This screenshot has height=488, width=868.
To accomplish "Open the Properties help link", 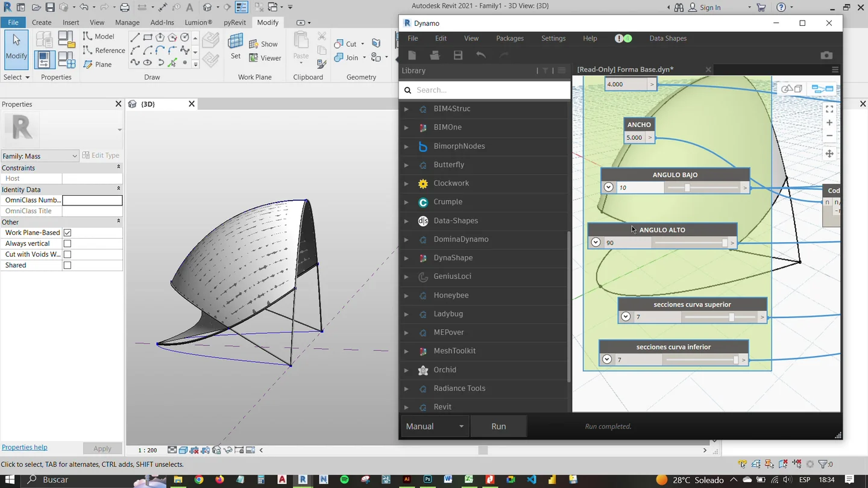I will point(25,447).
